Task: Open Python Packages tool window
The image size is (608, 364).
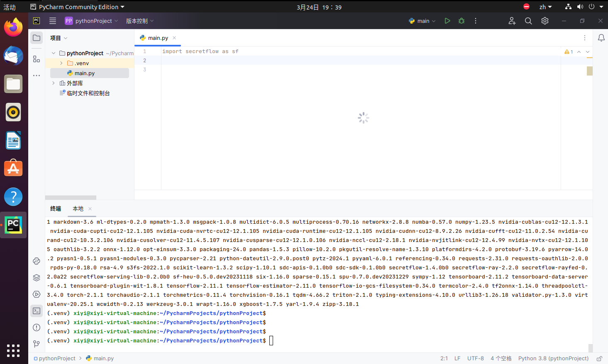Action: click(37, 278)
